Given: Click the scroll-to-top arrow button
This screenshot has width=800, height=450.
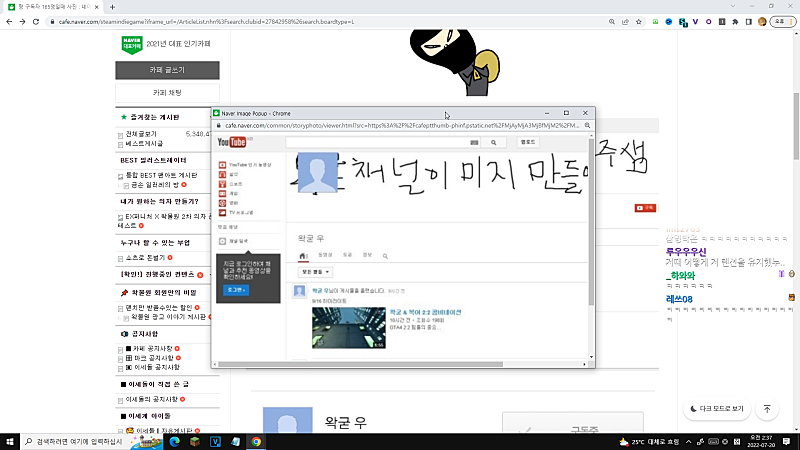Looking at the screenshot, I should click(767, 409).
